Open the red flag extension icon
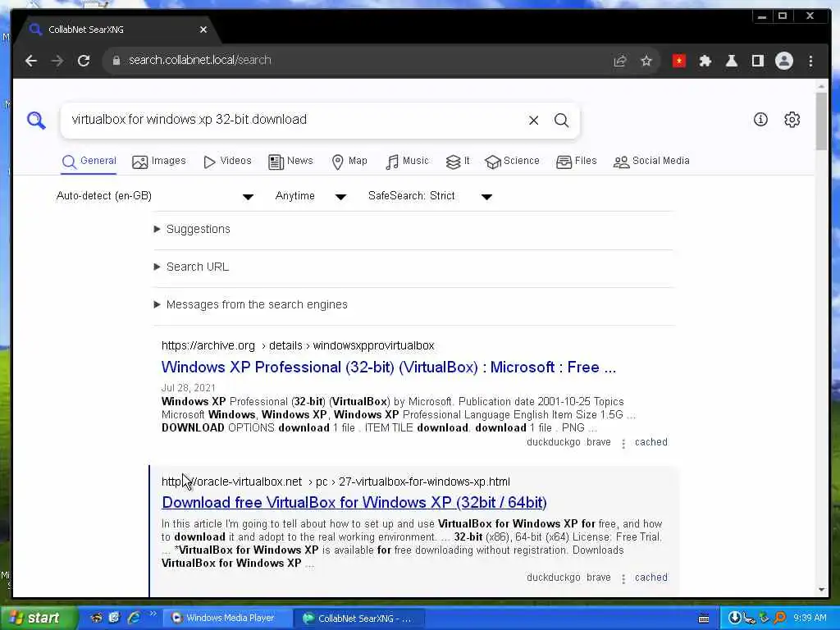Image resolution: width=840 pixels, height=630 pixels. point(678,61)
